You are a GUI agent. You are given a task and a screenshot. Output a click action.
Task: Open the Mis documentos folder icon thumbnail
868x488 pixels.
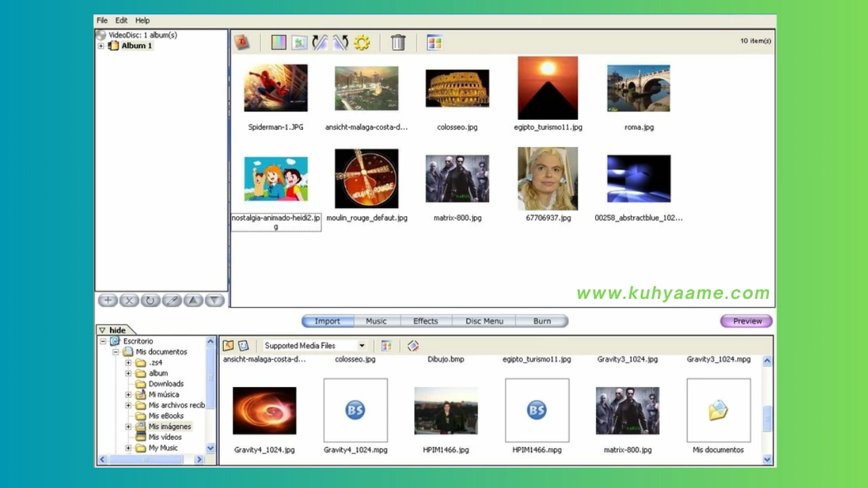tap(719, 410)
